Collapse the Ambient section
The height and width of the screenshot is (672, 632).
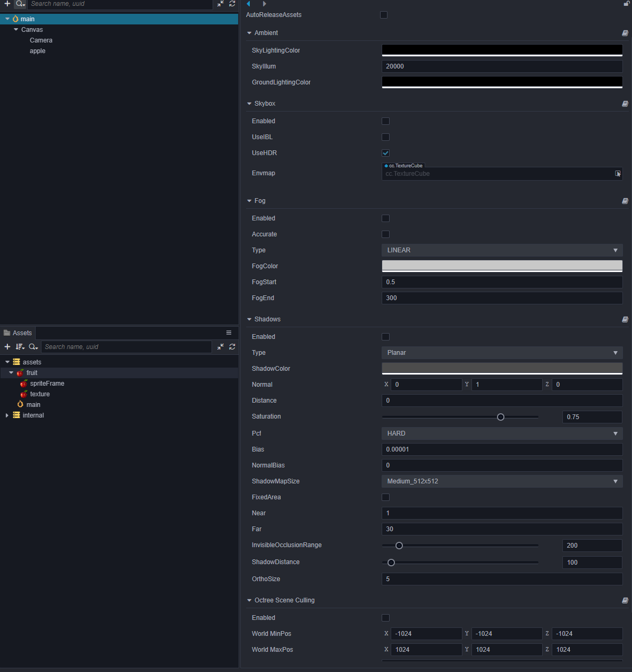pyautogui.click(x=249, y=33)
